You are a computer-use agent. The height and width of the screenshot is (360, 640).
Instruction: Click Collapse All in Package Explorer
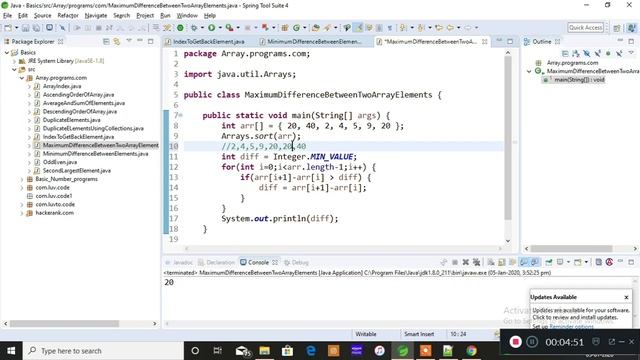[x=106, y=42]
